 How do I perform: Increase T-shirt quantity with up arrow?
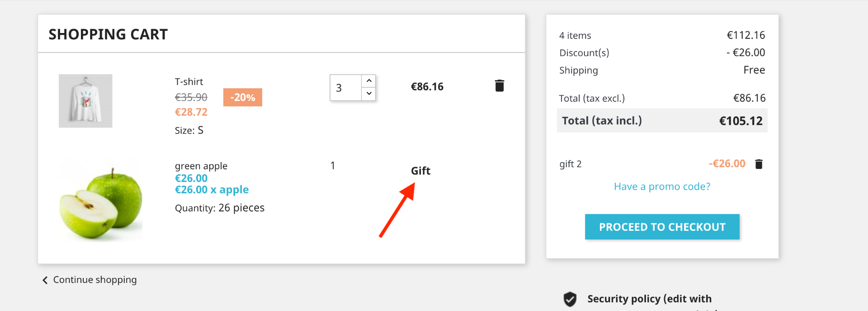(x=369, y=81)
